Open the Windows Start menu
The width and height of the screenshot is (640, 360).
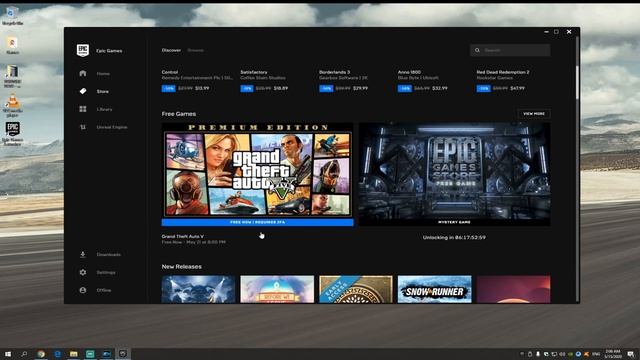coord(8,354)
